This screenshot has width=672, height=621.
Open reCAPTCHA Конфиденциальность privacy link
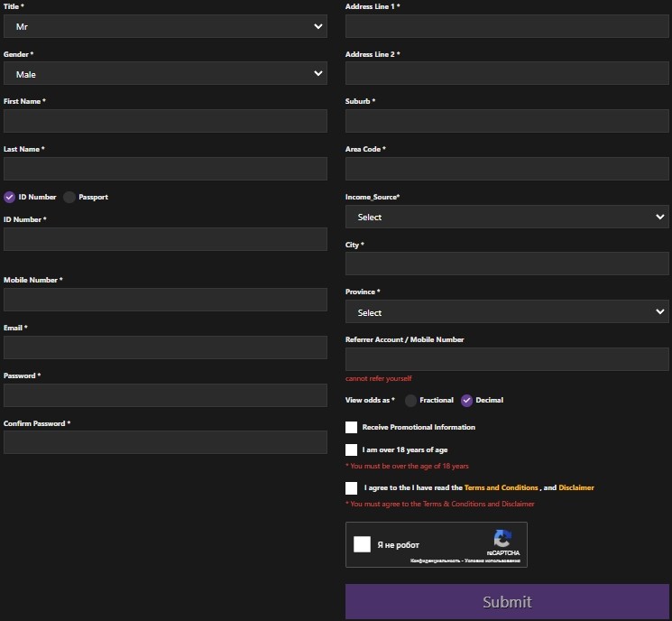(x=435, y=561)
